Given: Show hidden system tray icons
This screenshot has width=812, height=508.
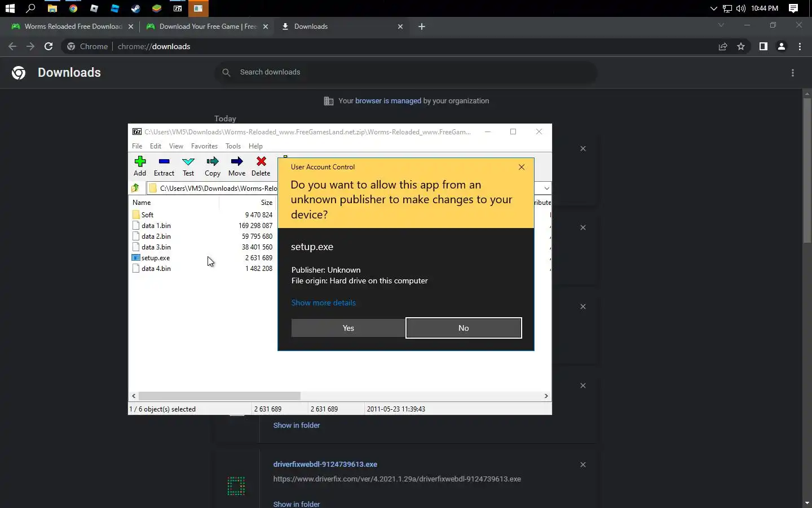Looking at the screenshot, I should point(713,8).
